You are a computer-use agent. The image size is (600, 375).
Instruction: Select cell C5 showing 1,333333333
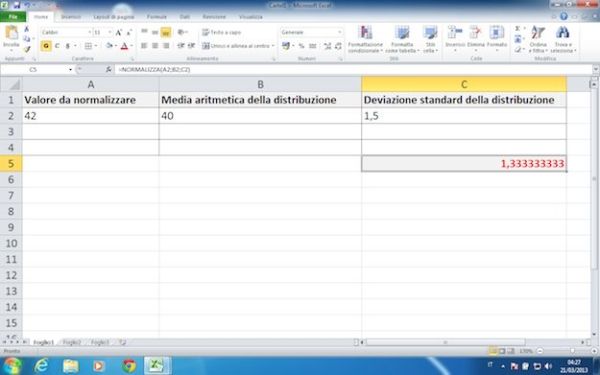[464, 164]
